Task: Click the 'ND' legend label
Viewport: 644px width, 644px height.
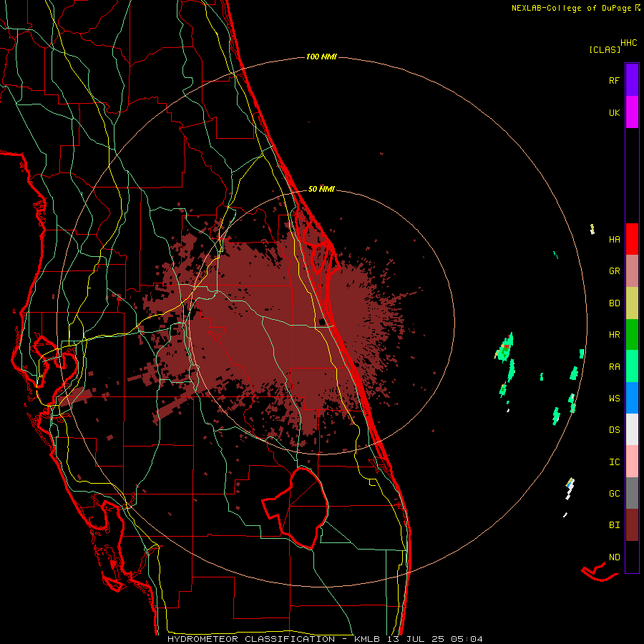Action: coord(614,557)
